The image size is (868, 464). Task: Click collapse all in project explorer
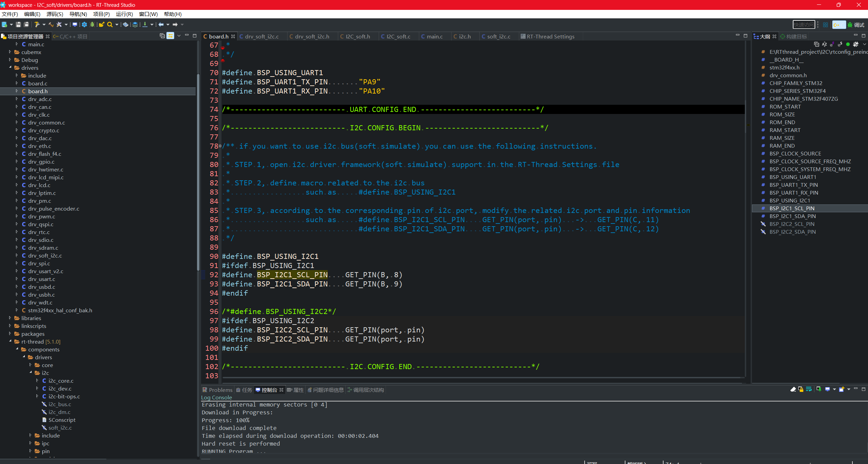tap(162, 36)
